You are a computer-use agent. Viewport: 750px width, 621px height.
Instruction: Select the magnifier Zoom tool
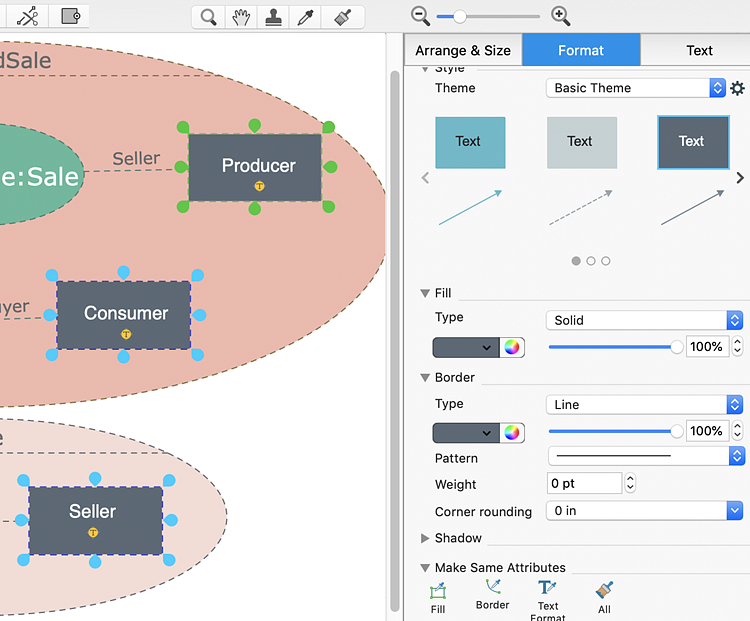pos(208,17)
